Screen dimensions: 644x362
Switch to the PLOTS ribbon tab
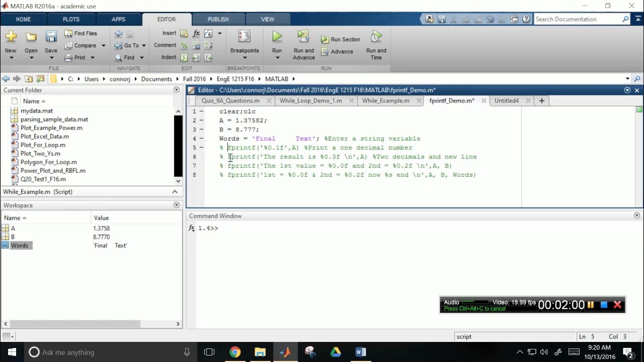click(71, 19)
